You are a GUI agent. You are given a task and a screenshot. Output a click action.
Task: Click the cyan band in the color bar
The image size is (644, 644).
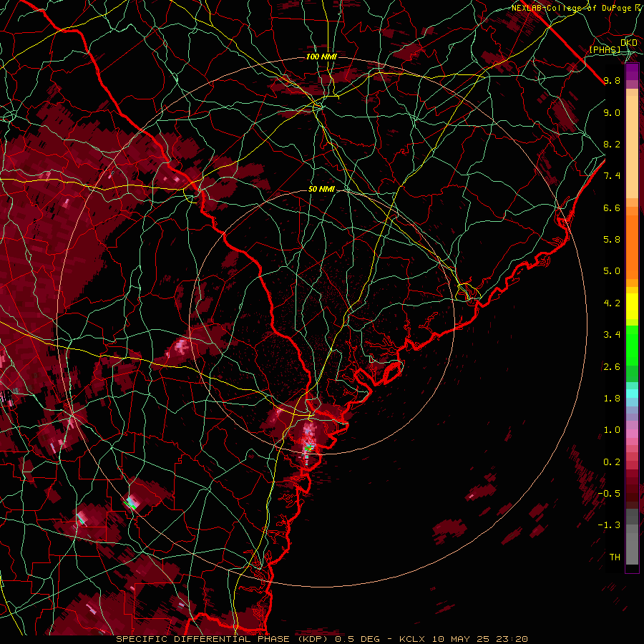pos(632,394)
